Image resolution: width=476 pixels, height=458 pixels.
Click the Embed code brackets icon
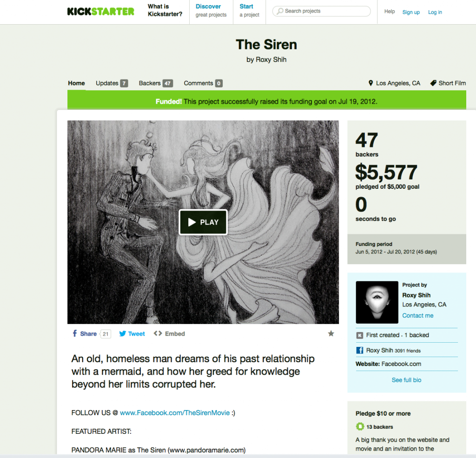158,333
